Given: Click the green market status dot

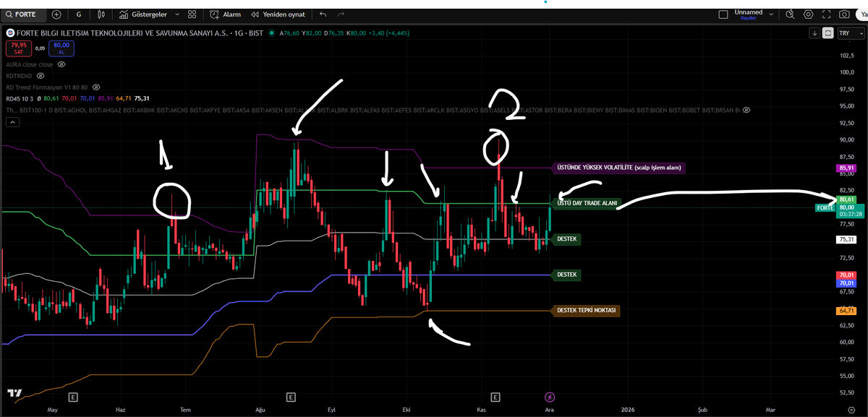Looking at the screenshot, I should [x=271, y=33].
